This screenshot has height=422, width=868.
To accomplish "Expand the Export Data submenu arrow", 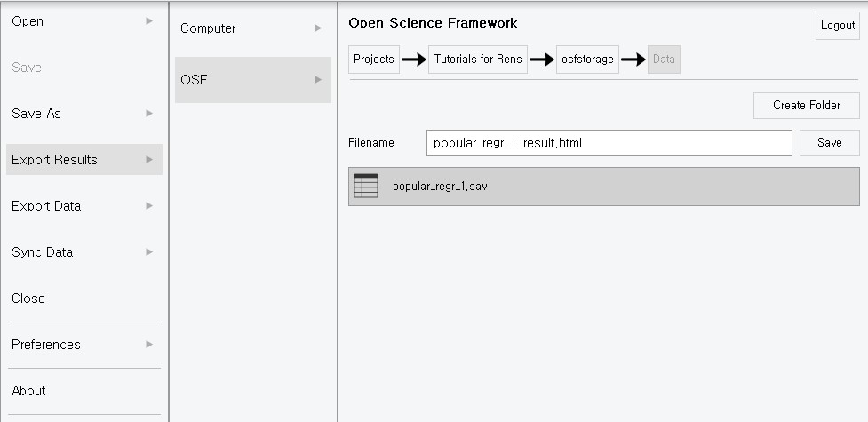I will pos(149,205).
